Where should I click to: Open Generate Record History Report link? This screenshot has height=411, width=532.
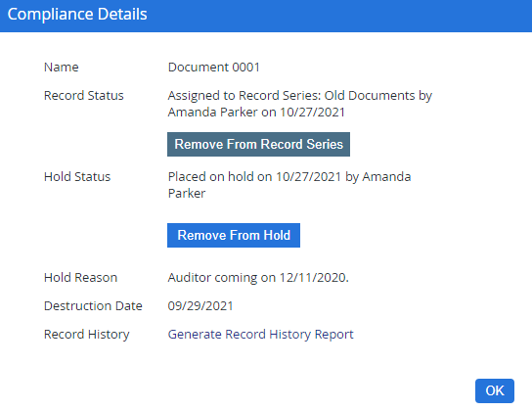pos(260,335)
